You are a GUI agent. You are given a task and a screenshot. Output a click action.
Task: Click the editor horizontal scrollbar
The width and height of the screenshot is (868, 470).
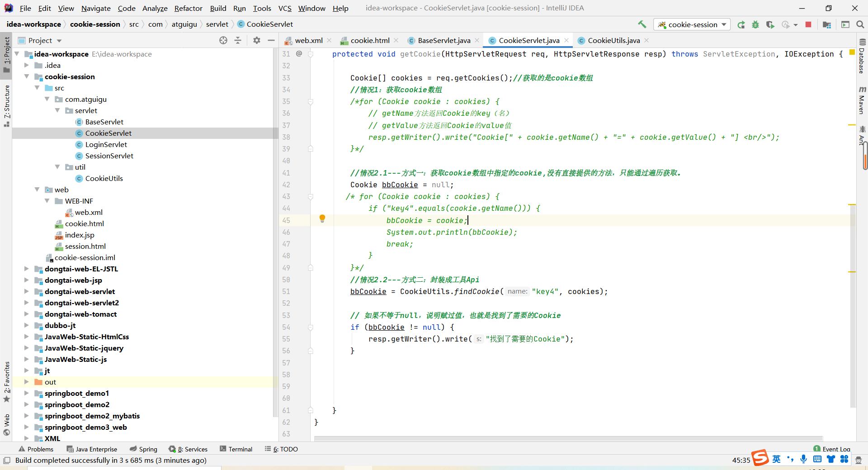click(x=568, y=438)
